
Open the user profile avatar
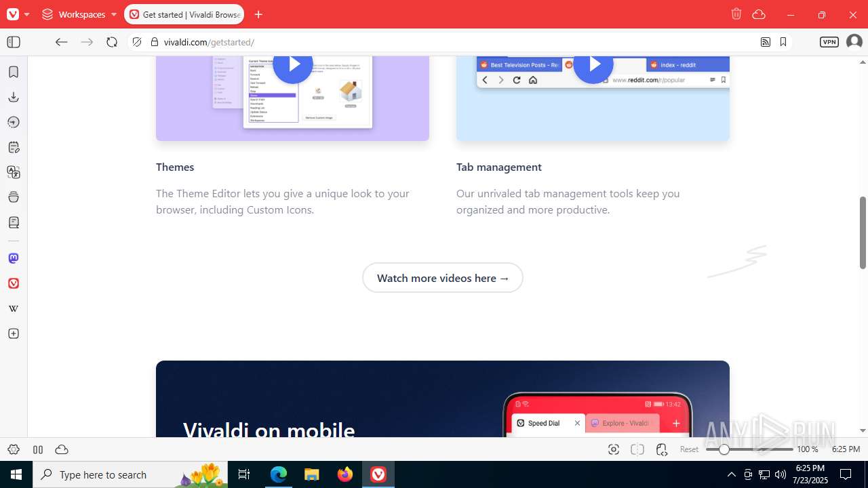click(x=854, y=42)
